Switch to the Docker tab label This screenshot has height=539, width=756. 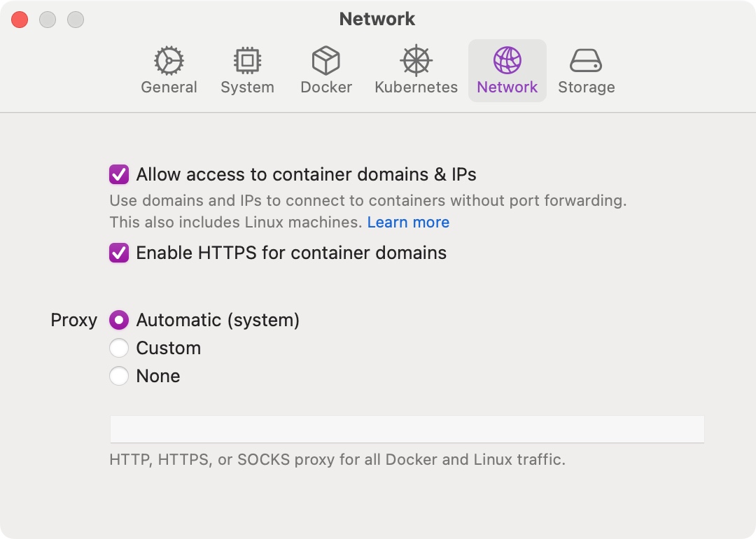(x=325, y=87)
